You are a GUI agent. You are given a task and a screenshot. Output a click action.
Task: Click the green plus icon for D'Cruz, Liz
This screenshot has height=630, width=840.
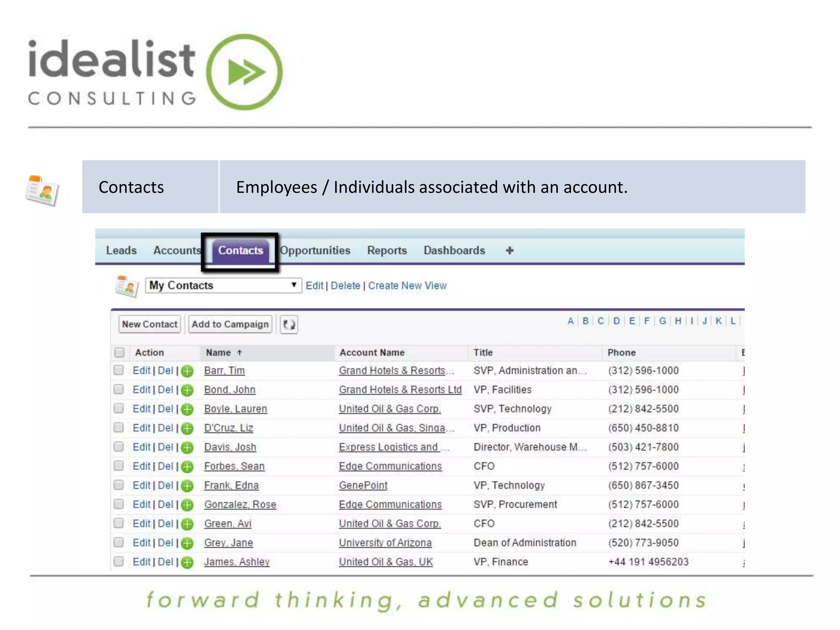point(187,429)
